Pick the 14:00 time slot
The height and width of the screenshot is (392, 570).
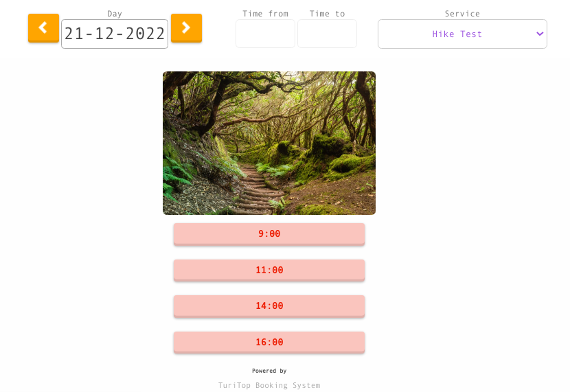(269, 306)
